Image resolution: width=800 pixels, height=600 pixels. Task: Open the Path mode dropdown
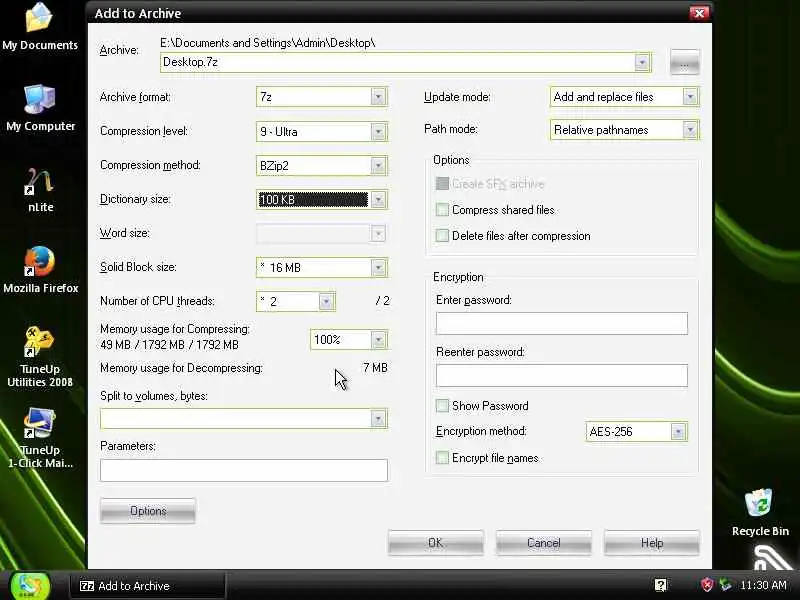(x=690, y=130)
